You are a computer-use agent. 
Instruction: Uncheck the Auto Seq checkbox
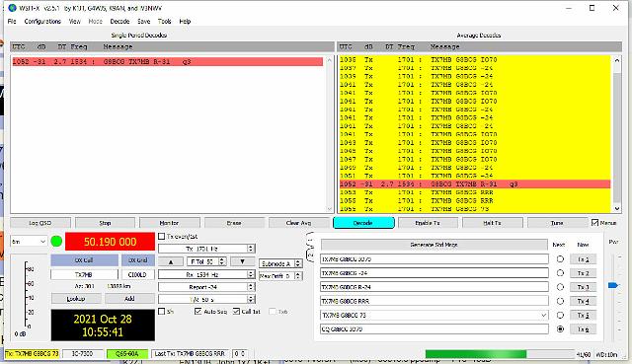pyautogui.click(x=197, y=312)
